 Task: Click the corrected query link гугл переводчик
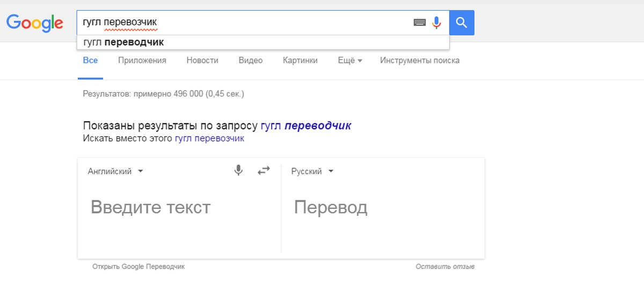(306, 126)
